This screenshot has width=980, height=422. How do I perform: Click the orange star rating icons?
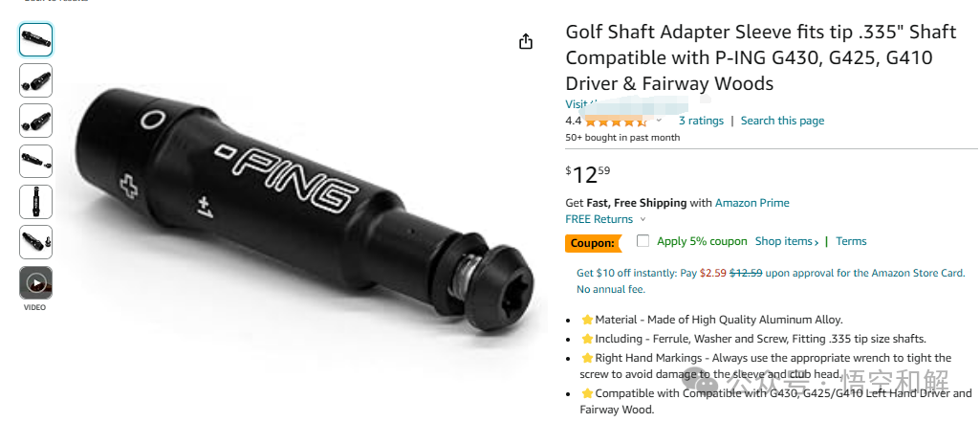click(x=617, y=121)
